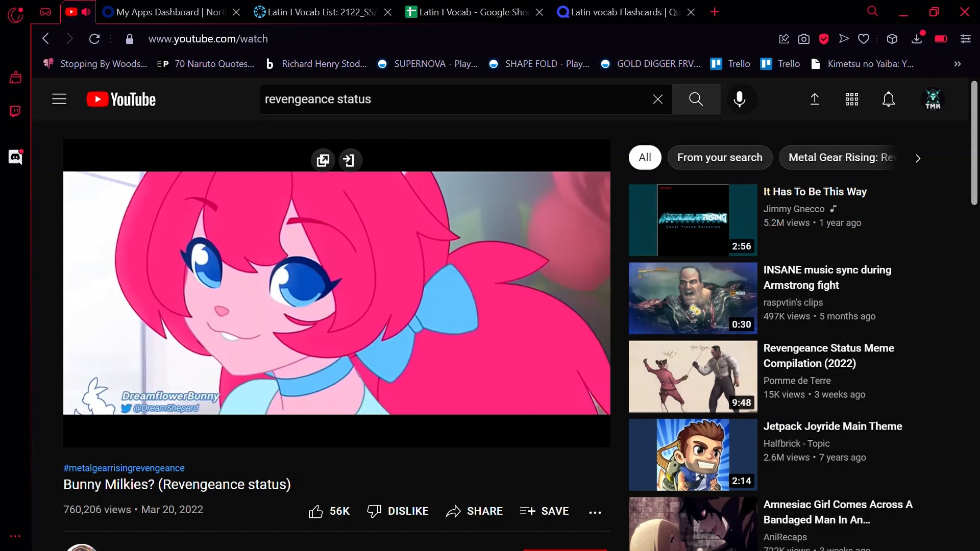Open 70 Naruto Quotes bookmark

coord(206,64)
